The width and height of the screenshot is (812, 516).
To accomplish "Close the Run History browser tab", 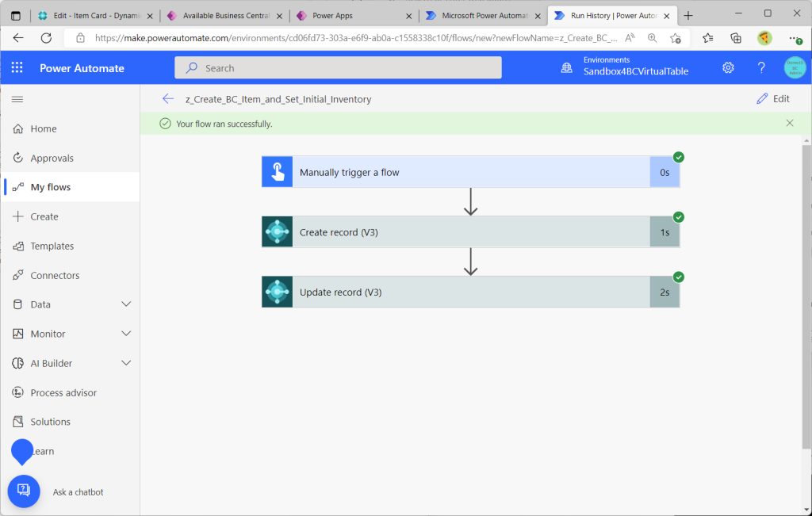I will pos(667,16).
